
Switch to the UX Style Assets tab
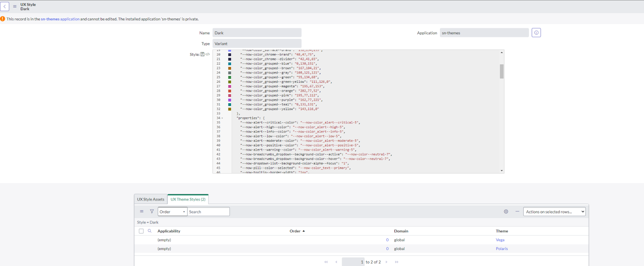[x=151, y=199]
